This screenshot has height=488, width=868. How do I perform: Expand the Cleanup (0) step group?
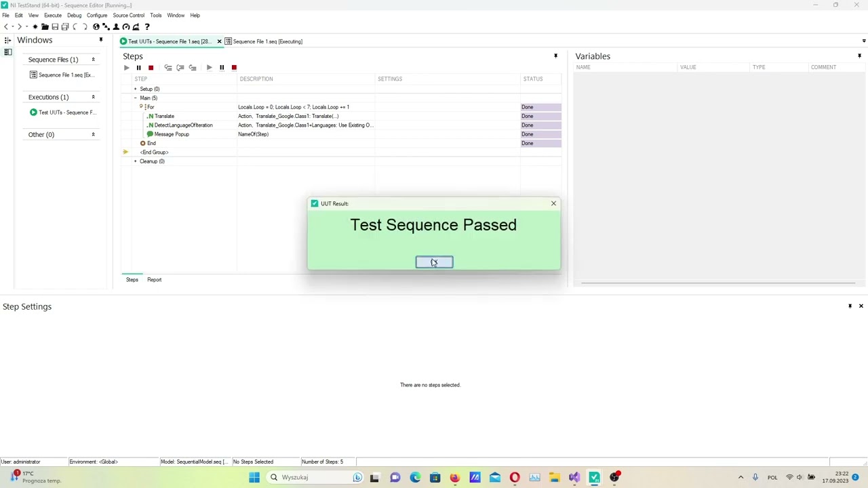(x=135, y=161)
